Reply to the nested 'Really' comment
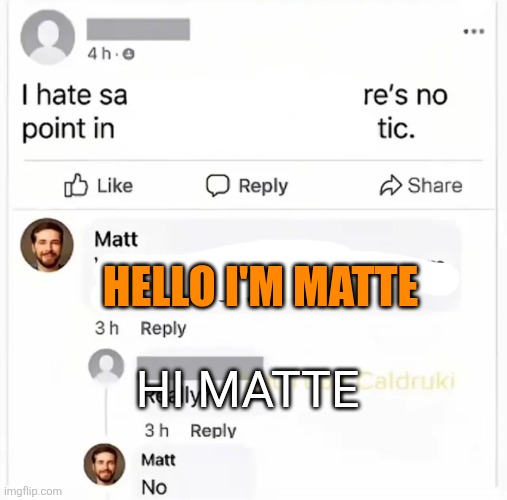Viewport: 507px width, 500px height. [213, 430]
